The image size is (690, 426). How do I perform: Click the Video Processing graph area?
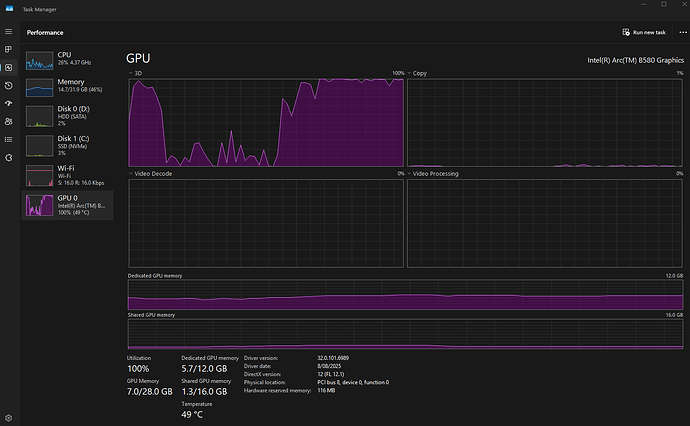[545, 223]
